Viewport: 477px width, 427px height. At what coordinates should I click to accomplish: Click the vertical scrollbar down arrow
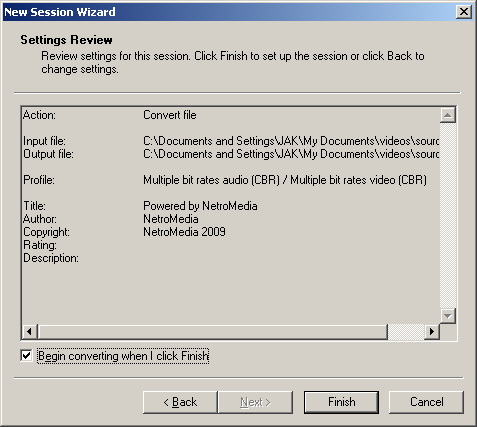pos(448,316)
